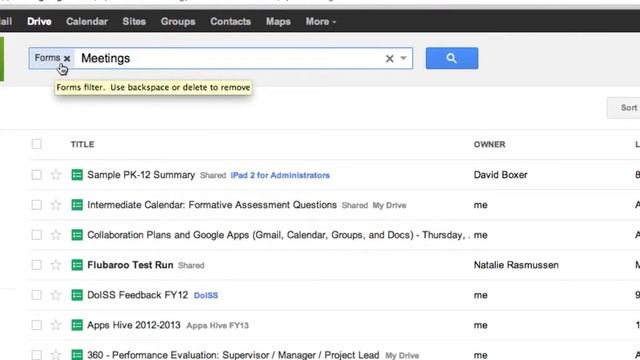Image resolution: width=640 pixels, height=360 pixels.
Task: Open Sample PK-12 Summary form
Action: point(141,175)
